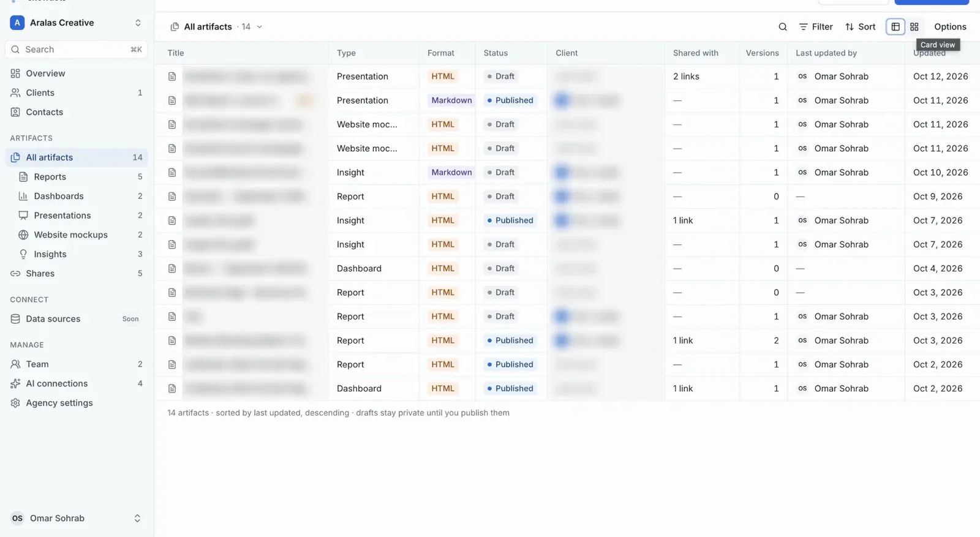Go to Overview in the sidebar
This screenshot has height=537, width=980.
pyautogui.click(x=77, y=73)
